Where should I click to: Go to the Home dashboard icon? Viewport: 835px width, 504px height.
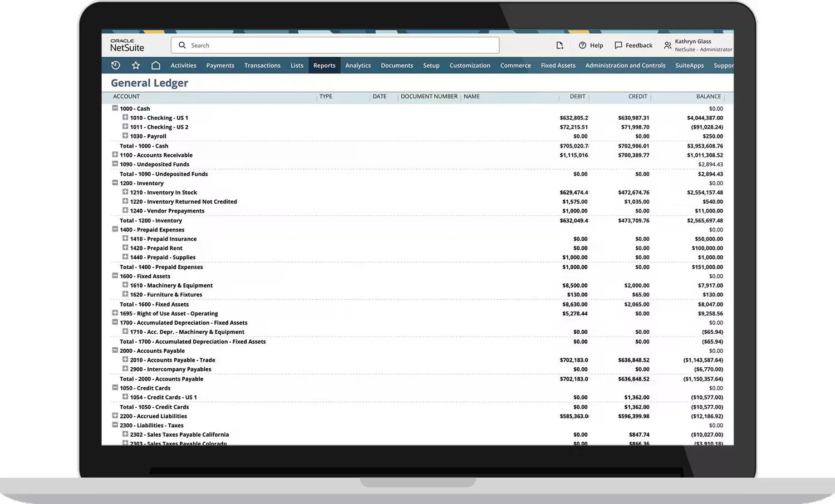156,65
